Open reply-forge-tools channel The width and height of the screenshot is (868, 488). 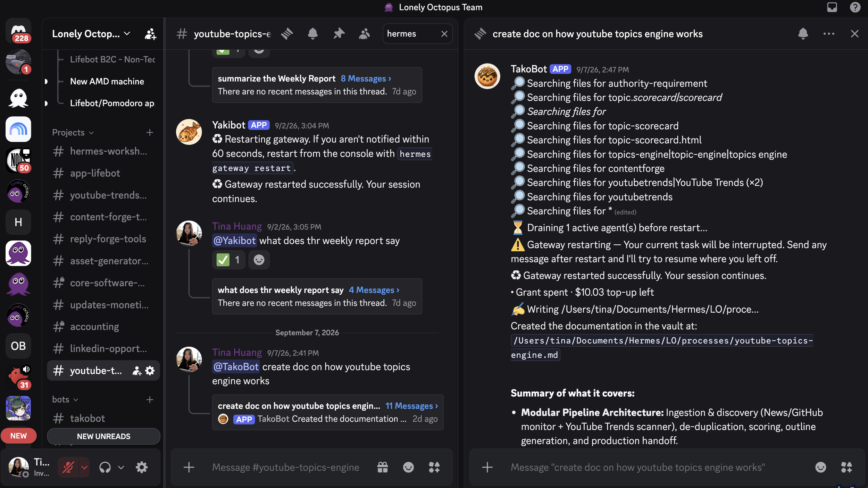pos(103,239)
